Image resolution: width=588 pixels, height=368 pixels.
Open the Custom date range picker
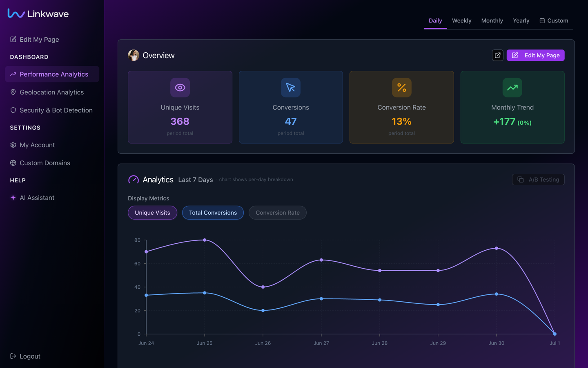(x=554, y=20)
